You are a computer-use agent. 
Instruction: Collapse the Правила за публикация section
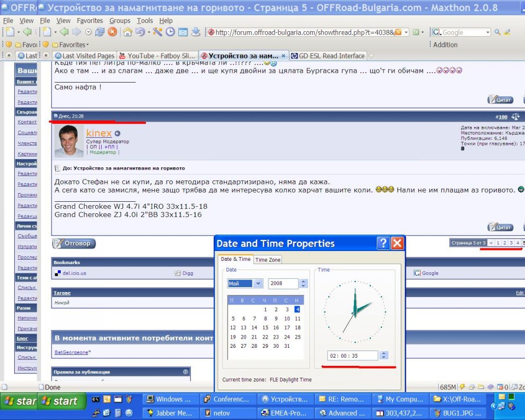point(185,372)
